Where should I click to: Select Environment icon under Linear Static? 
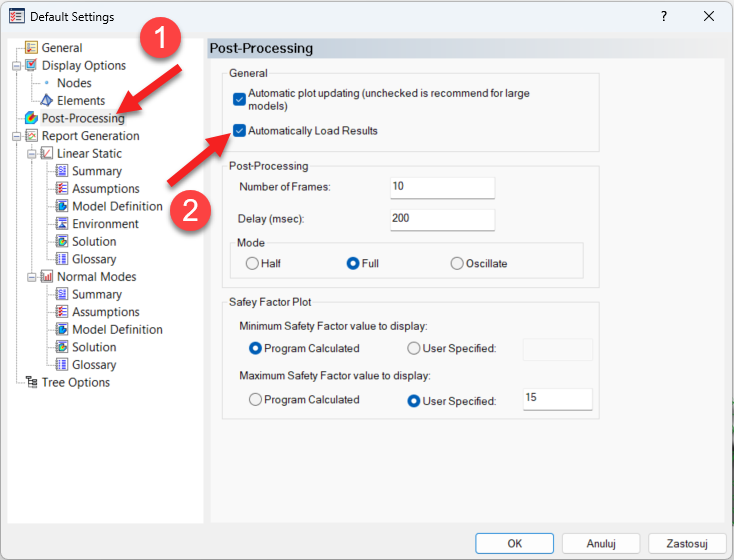point(62,224)
